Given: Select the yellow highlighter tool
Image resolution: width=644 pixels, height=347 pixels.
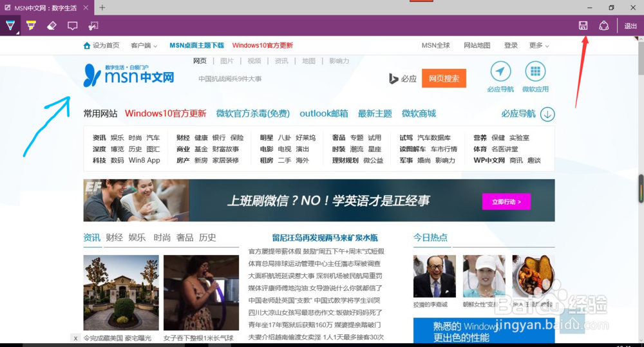Looking at the screenshot, I should tap(31, 26).
